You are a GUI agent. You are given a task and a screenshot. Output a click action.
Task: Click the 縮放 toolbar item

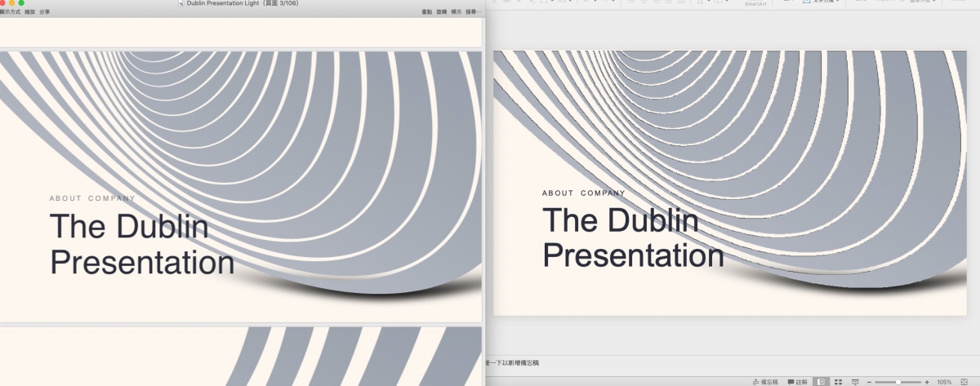(x=30, y=12)
